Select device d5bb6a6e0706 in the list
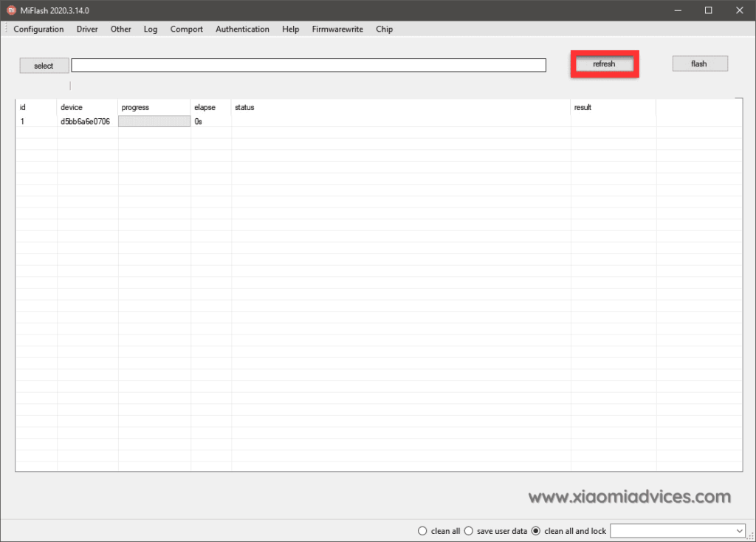 pyautogui.click(x=86, y=122)
